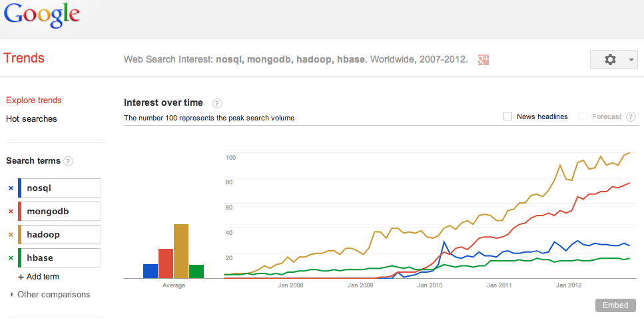The width and height of the screenshot is (644, 324).
Task: Edit the nosql search term field
Action: [x=63, y=188]
